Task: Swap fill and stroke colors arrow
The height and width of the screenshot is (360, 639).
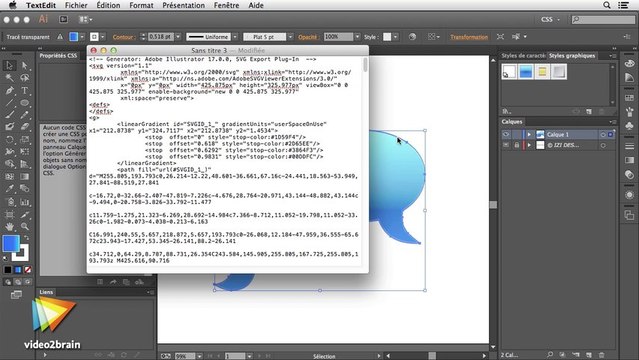Action: pos(26,238)
